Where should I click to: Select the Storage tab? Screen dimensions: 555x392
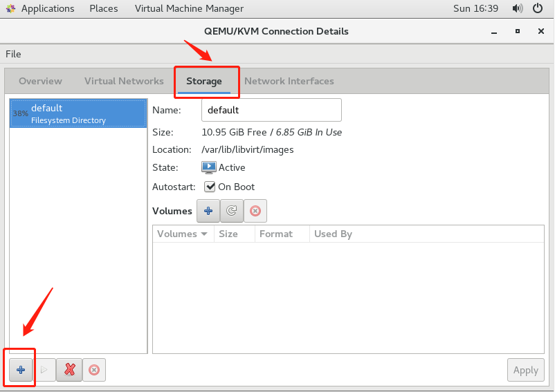point(204,82)
